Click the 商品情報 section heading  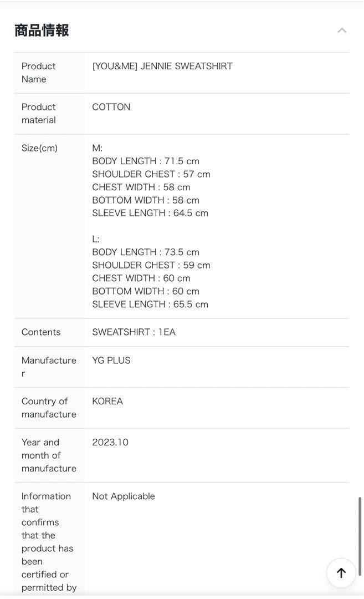[x=42, y=31]
